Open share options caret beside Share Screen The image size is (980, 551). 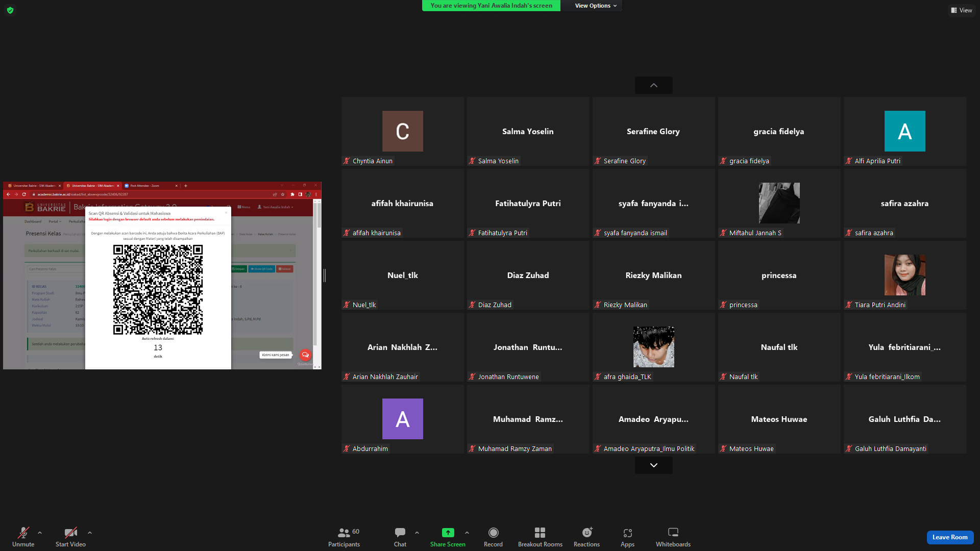coord(467,533)
